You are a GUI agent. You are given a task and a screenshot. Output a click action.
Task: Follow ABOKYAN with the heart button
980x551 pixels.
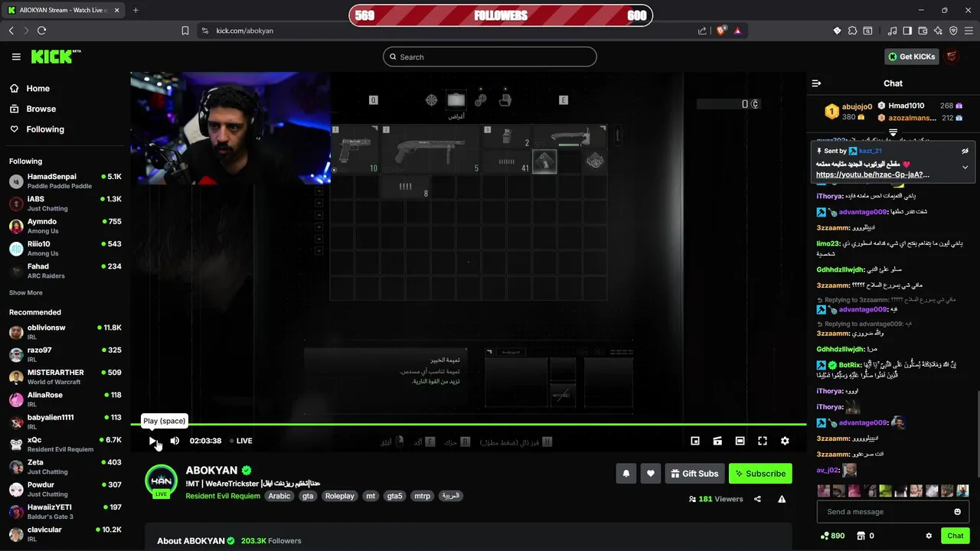click(x=651, y=474)
